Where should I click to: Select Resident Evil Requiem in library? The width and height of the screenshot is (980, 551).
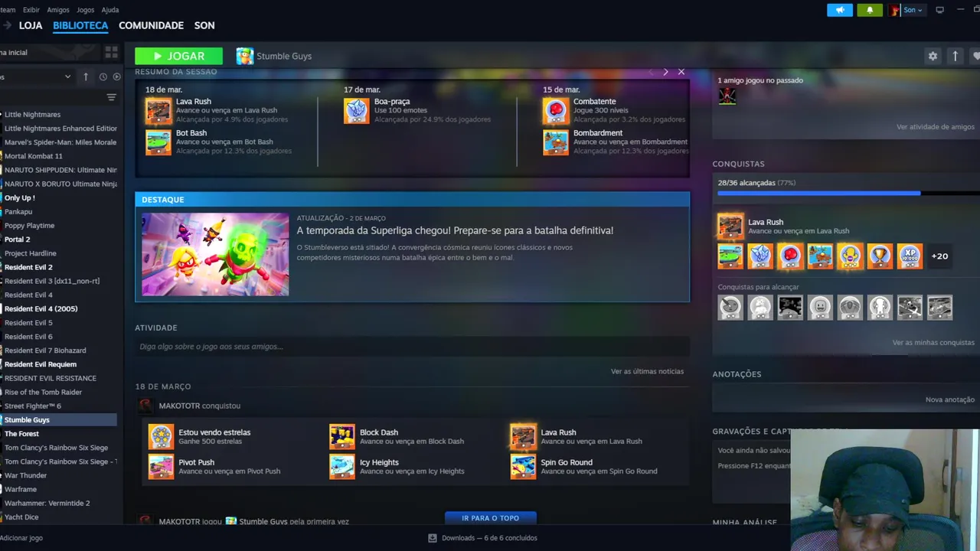[41, 364]
